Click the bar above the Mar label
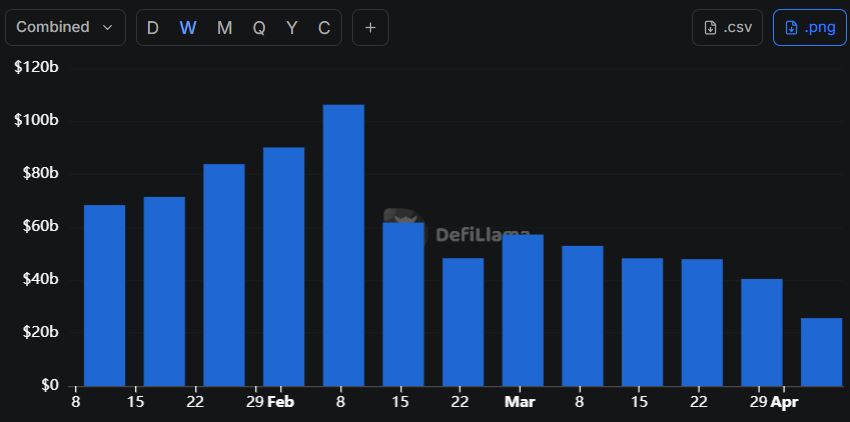This screenshot has width=850, height=422. tap(522, 310)
